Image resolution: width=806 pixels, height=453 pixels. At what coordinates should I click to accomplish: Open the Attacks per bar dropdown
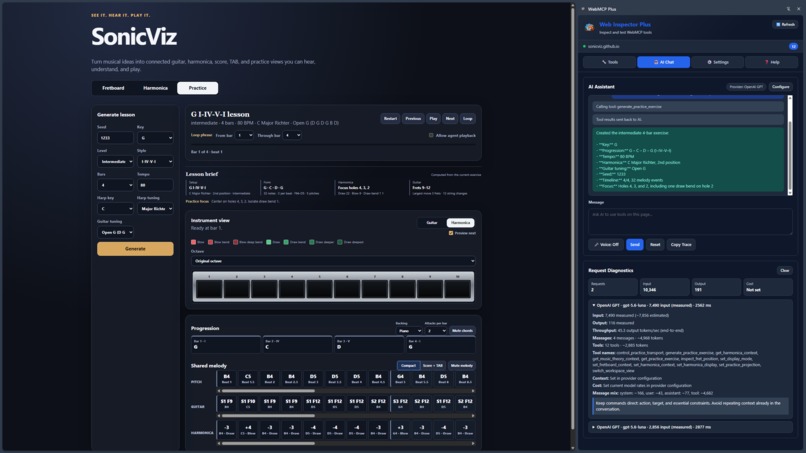(x=436, y=331)
